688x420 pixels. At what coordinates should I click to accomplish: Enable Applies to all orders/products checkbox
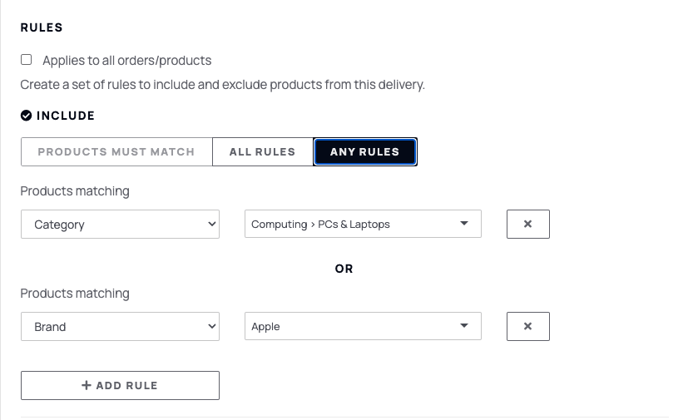[26, 59]
